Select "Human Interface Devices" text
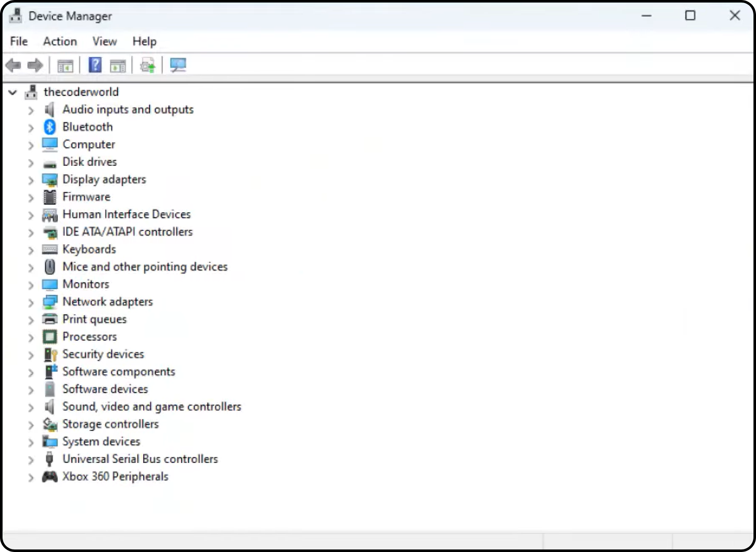 point(126,214)
